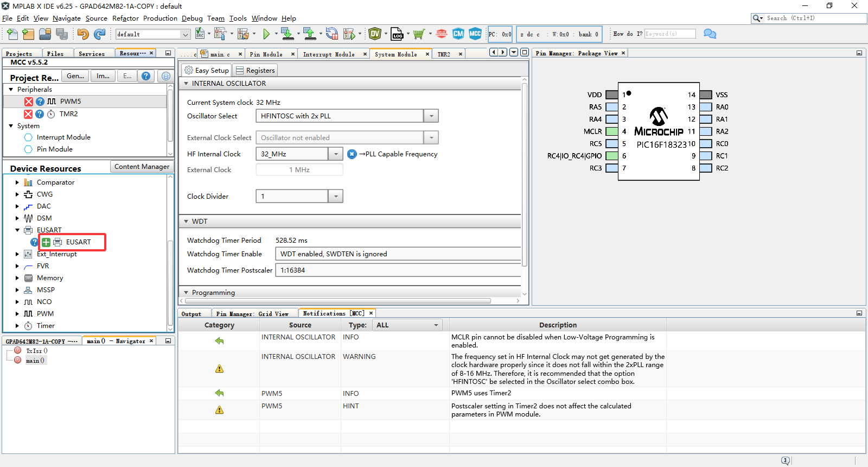Click the Content Manager button
The height and width of the screenshot is (467, 868).
(x=142, y=167)
